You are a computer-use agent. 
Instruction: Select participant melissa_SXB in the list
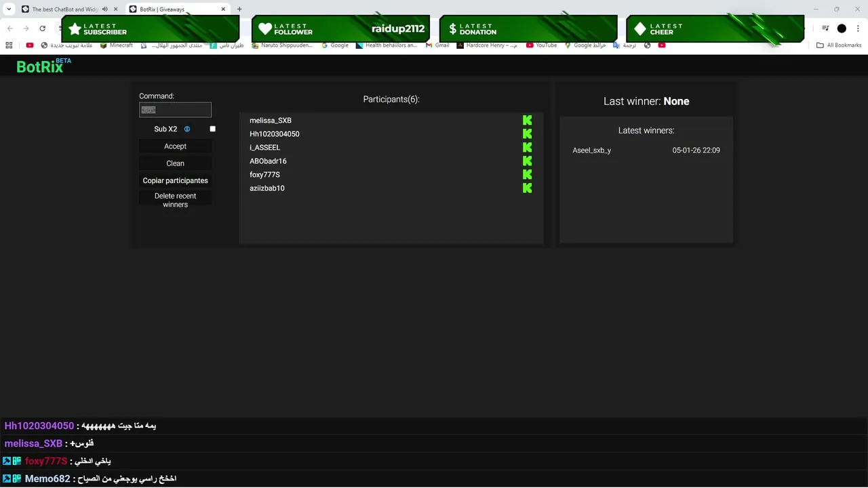coord(271,121)
